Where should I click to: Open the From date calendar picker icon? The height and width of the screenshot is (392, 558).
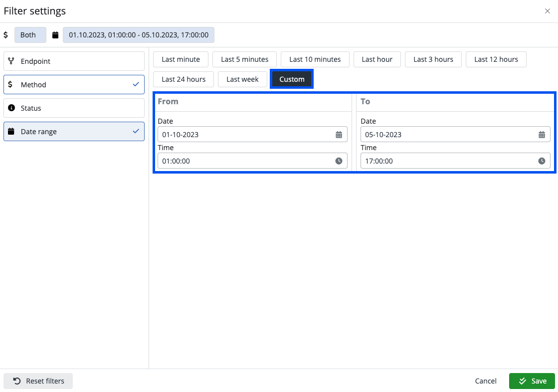click(x=339, y=134)
